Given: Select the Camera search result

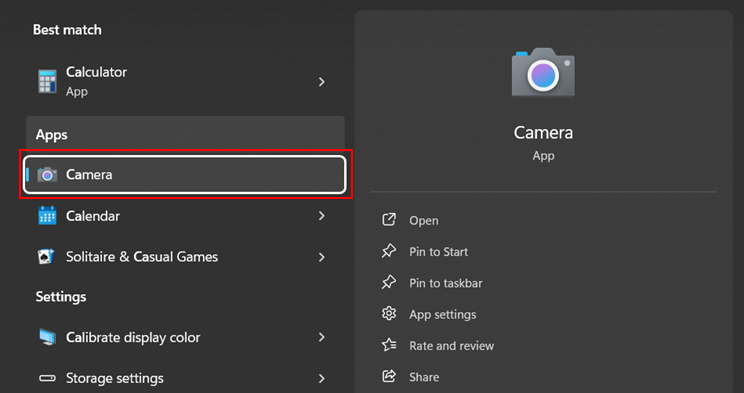Looking at the screenshot, I should click(x=185, y=174).
